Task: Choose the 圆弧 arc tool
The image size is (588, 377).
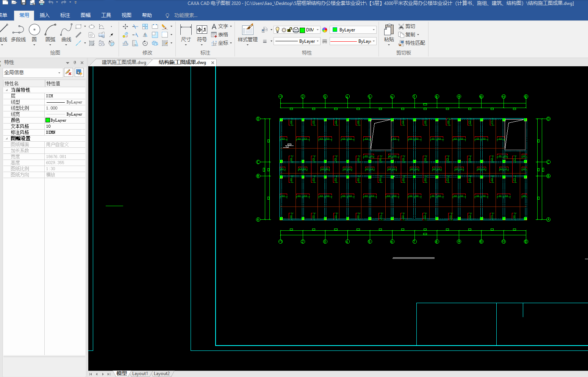Action: tap(50, 30)
